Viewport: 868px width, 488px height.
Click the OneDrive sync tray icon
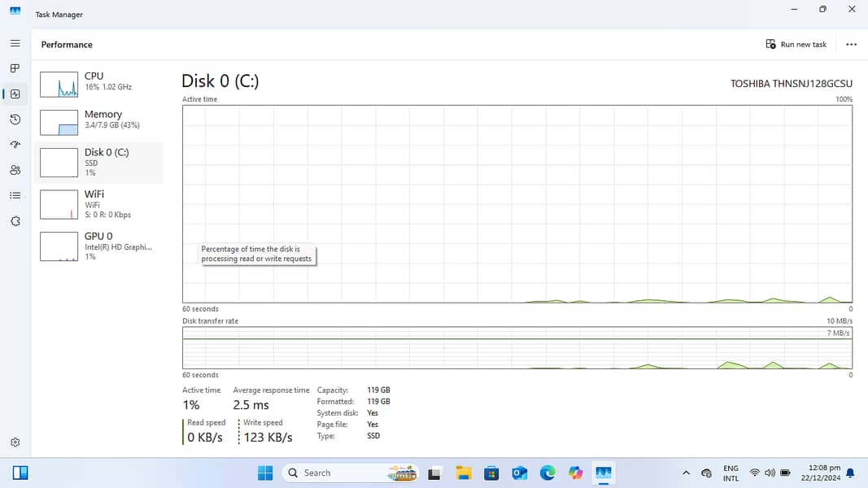coord(706,473)
